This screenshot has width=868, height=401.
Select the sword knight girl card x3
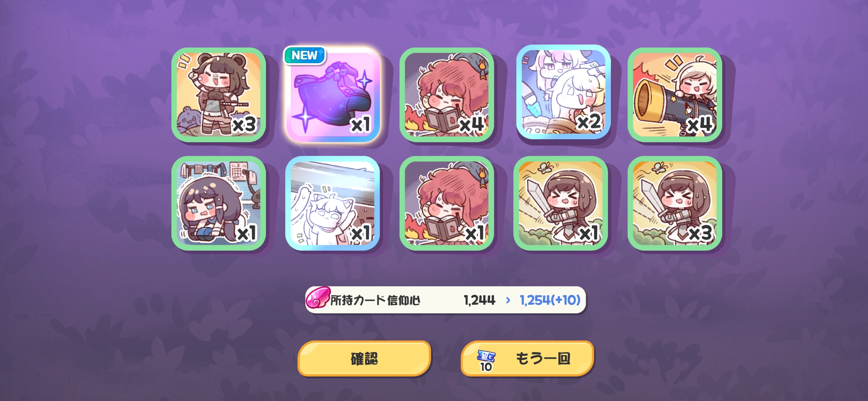coord(675,203)
